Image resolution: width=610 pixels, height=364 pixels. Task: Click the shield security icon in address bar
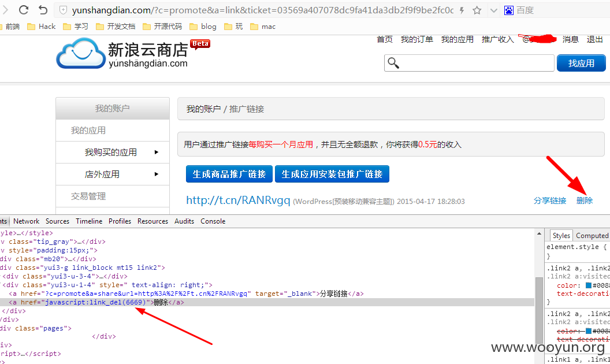coord(63,10)
